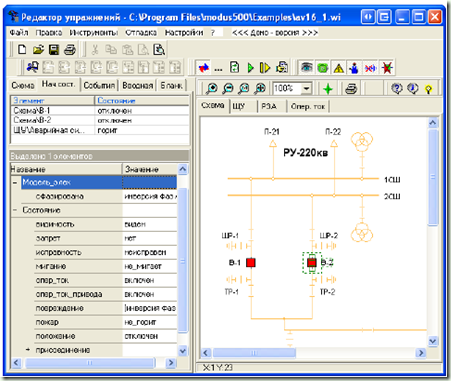Toggle the blue person operator icon
Viewport: 451px width, 381px height.
[354, 68]
